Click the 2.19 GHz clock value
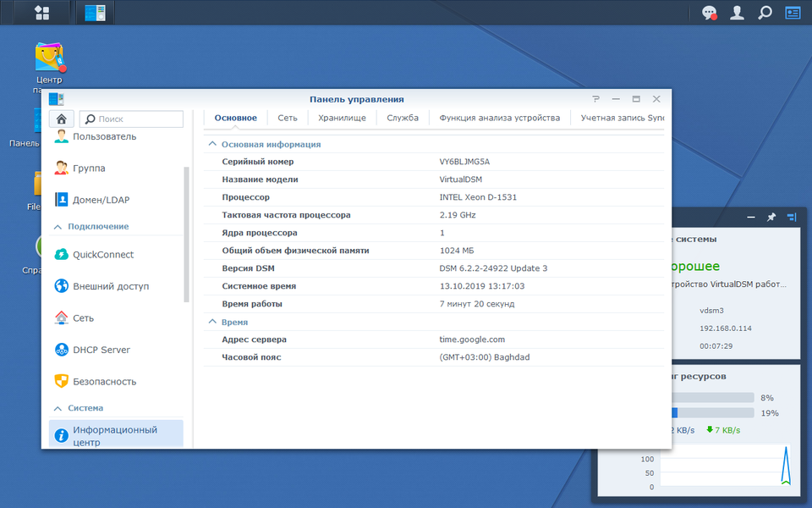 458,215
